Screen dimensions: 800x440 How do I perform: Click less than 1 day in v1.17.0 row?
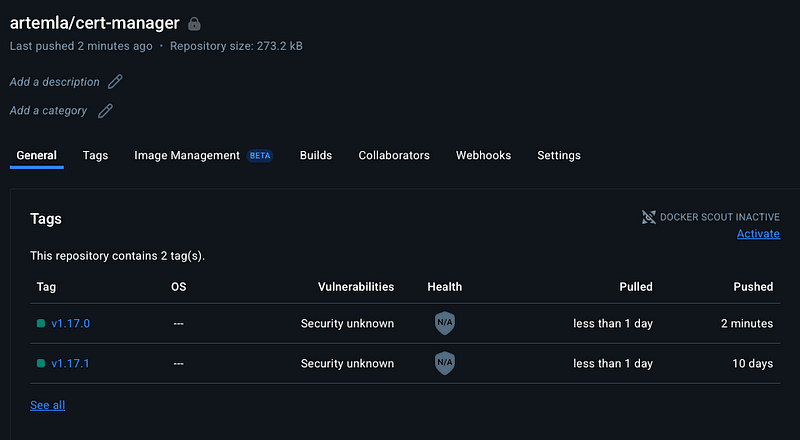pos(613,323)
